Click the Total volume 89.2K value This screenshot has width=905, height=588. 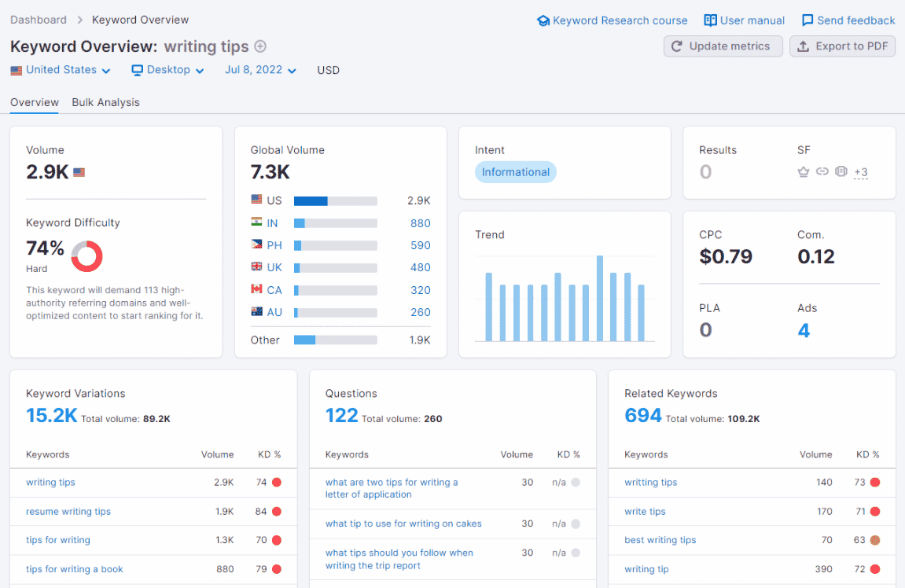coord(156,419)
